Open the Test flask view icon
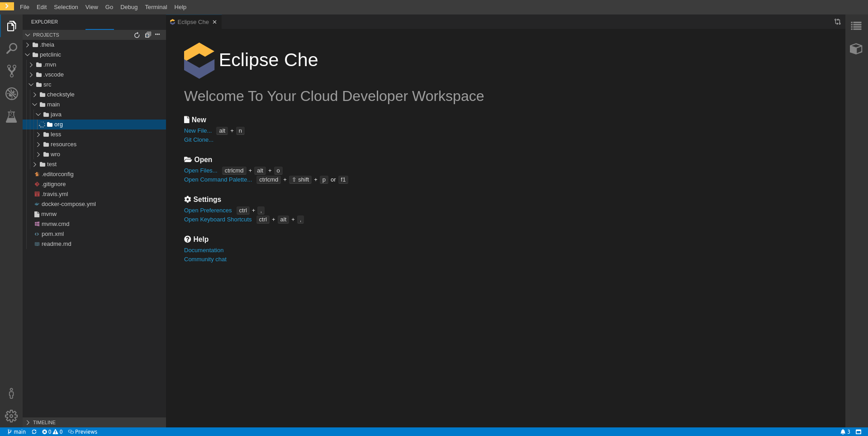The height and width of the screenshot is (436, 868). pos(11,116)
